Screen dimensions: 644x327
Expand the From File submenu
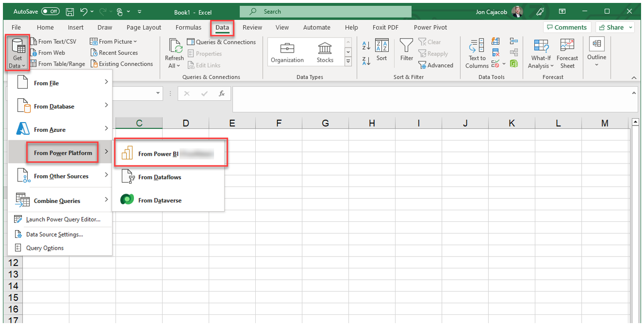[60, 83]
